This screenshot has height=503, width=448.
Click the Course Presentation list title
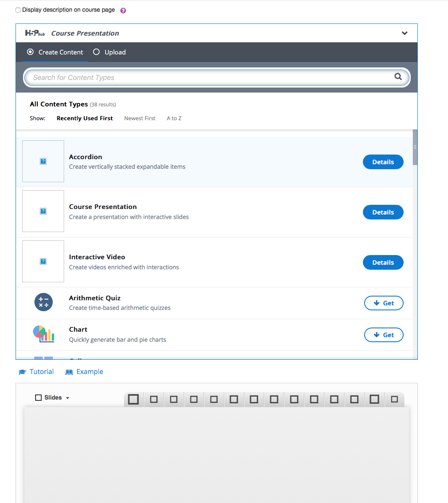[x=103, y=206]
